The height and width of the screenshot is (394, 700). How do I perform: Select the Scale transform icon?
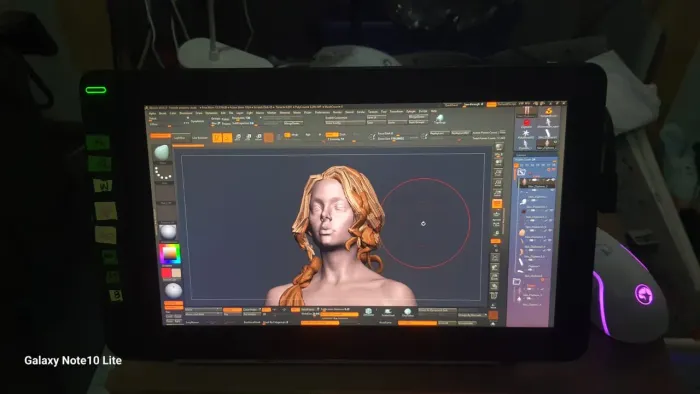248,137
